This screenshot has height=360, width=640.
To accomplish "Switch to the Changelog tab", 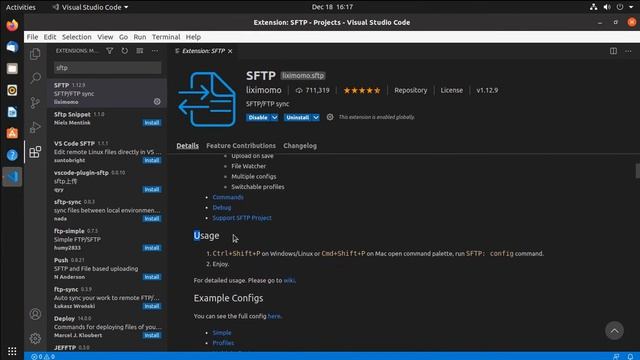I will pyautogui.click(x=300, y=146).
